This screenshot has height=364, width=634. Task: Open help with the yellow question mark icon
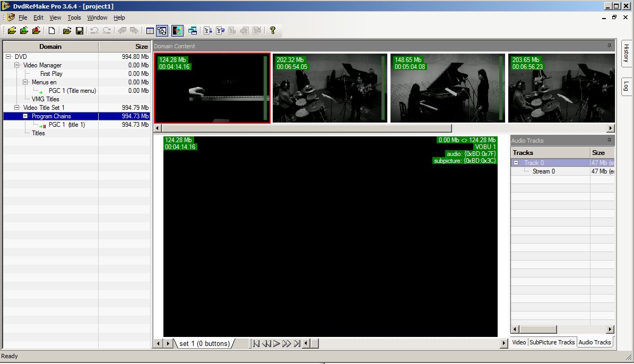pyautogui.click(x=273, y=30)
